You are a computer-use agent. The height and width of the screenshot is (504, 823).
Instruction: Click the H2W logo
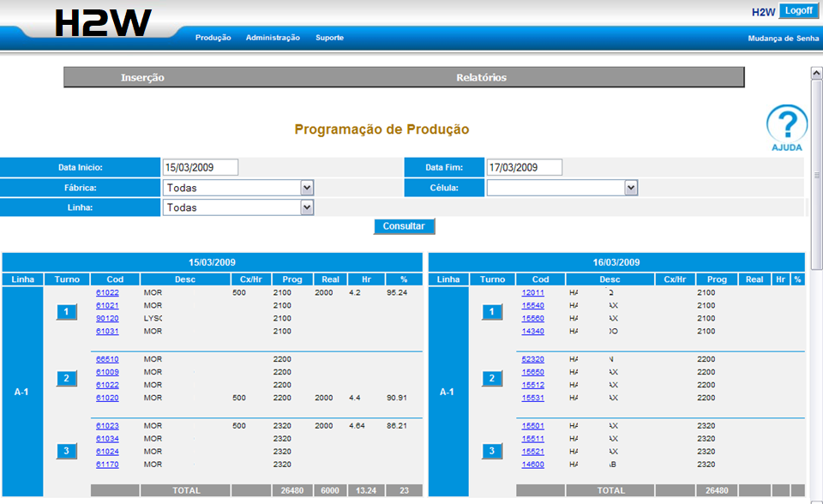pos(103,21)
